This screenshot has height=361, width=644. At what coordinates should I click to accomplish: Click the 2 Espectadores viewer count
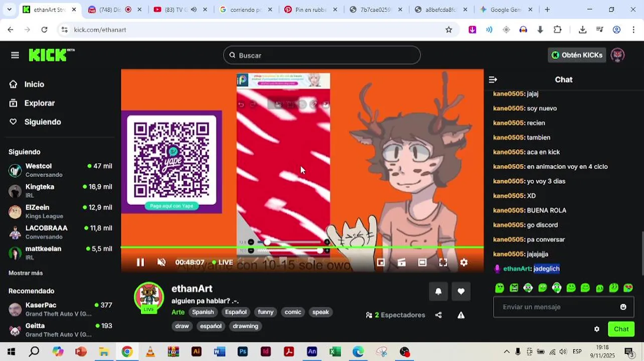click(396, 315)
